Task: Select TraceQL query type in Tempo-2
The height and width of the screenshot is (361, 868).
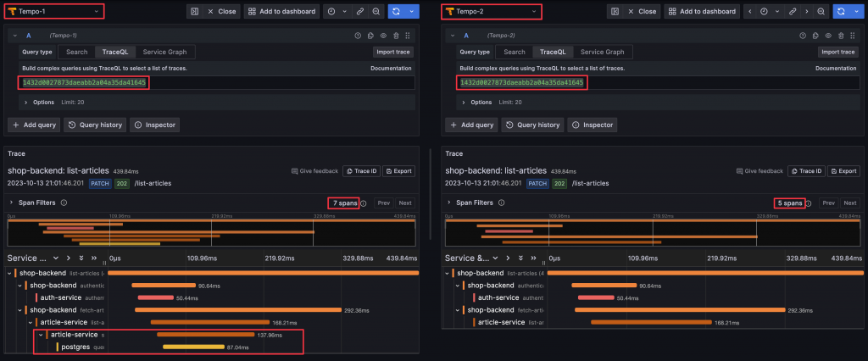Action: pyautogui.click(x=553, y=52)
